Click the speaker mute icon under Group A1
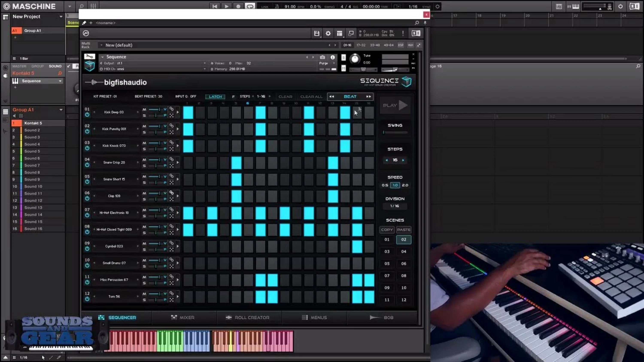Viewport: 644px width, 362px height. [14, 116]
